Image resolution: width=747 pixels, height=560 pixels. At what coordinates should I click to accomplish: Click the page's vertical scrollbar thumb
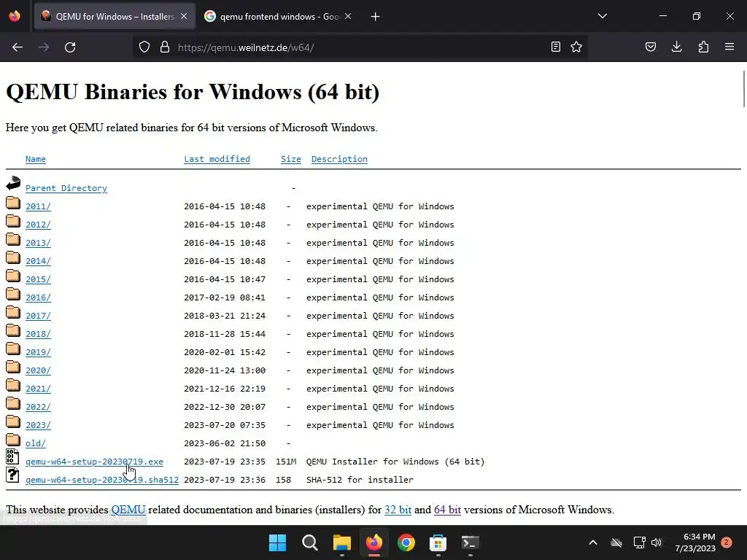(743, 89)
